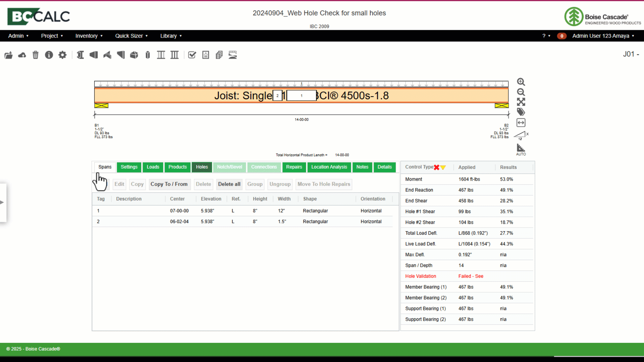Clear control type filter red X

[436, 167]
